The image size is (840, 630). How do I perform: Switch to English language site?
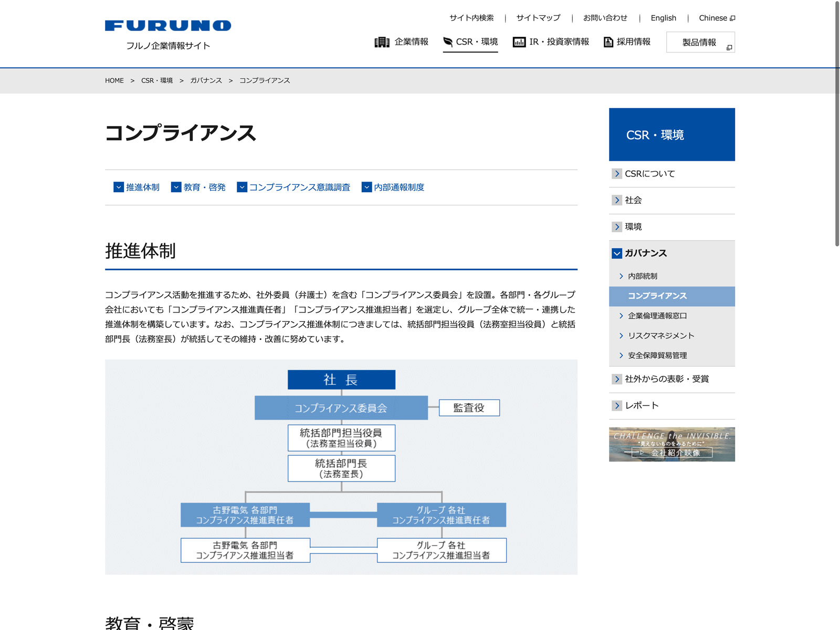coord(663,18)
